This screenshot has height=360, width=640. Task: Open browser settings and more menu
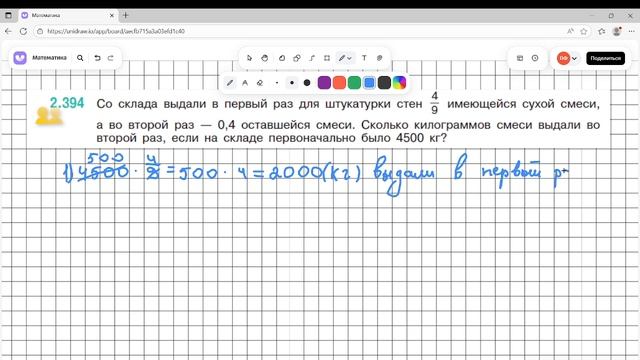click(631, 31)
